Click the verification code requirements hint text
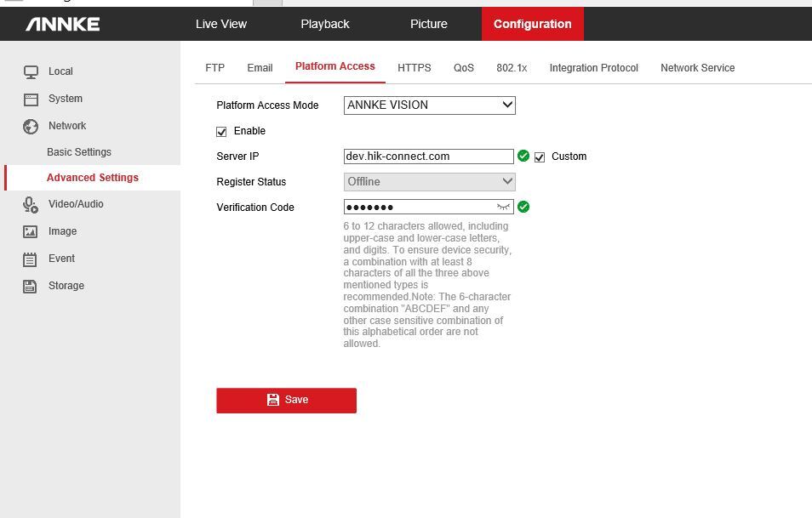The width and height of the screenshot is (812, 518). click(427, 285)
